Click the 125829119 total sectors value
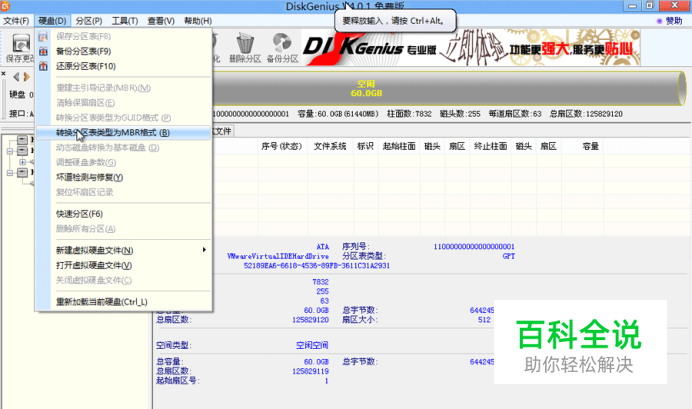This screenshot has width=692, height=409. point(310,371)
